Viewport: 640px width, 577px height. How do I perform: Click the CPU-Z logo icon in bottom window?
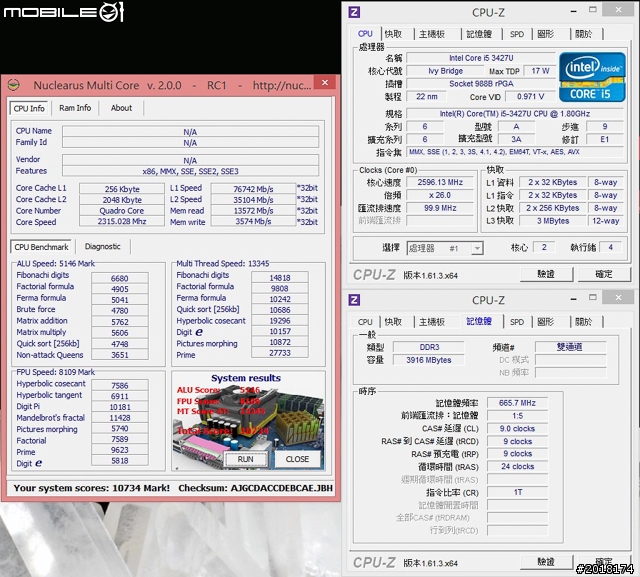[354, 300]
